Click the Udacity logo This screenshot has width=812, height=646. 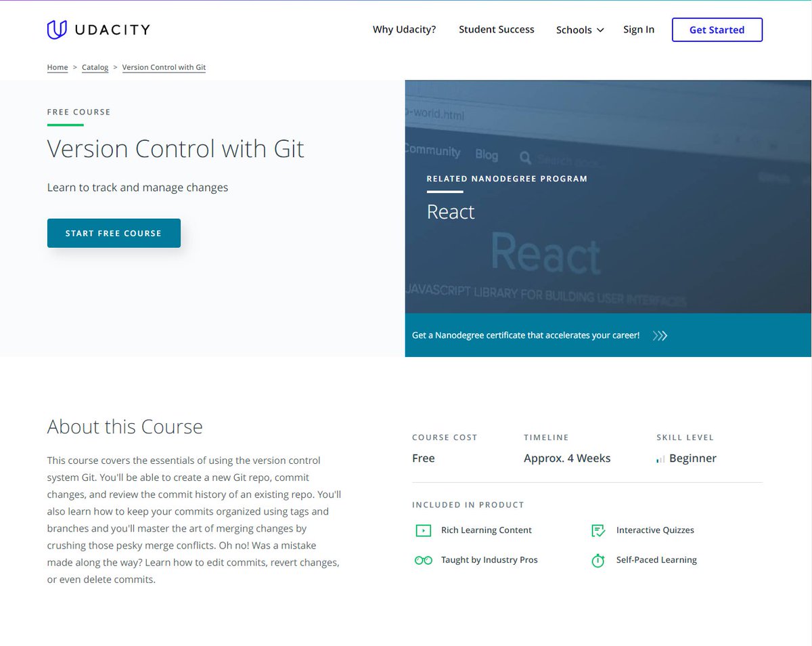point(97,29)
